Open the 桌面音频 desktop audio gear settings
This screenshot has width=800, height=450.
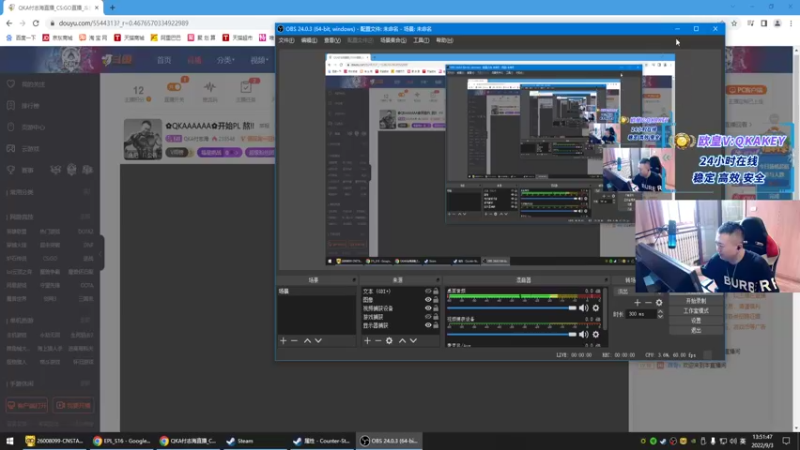point(596,308)
